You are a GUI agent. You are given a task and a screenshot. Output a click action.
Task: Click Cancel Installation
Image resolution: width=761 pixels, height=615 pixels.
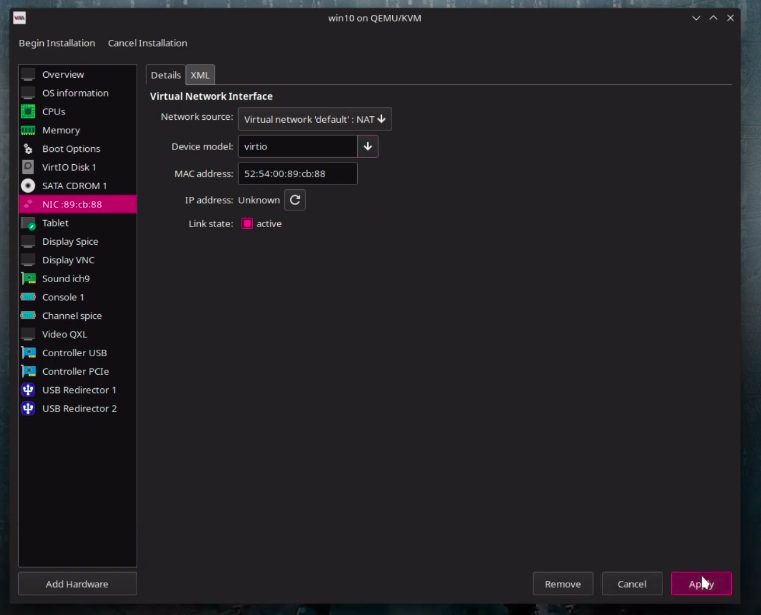pyautogui.click(x=148, y=43)
